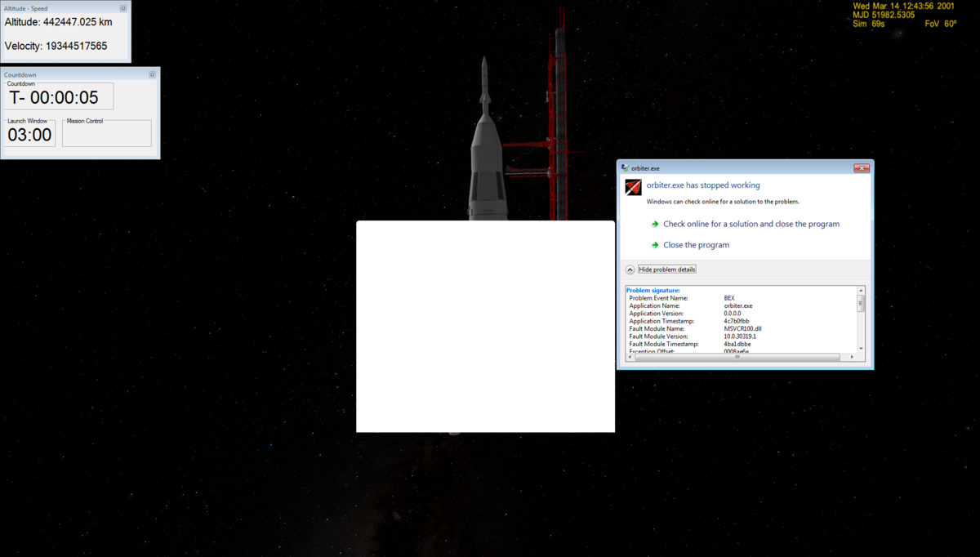Click the large blank white popup window
This screenshot has width=980, height=557.
coord(485,327)
